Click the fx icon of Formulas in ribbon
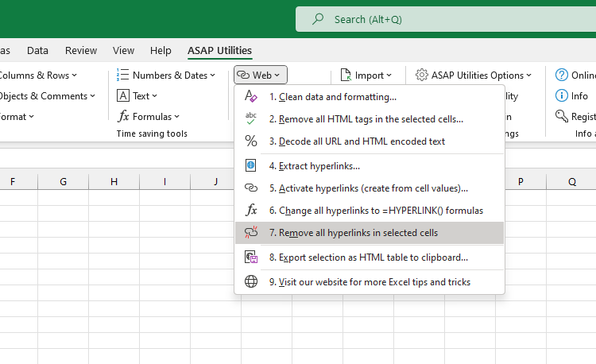Viewport: 596px width, 364px height. 123,116
